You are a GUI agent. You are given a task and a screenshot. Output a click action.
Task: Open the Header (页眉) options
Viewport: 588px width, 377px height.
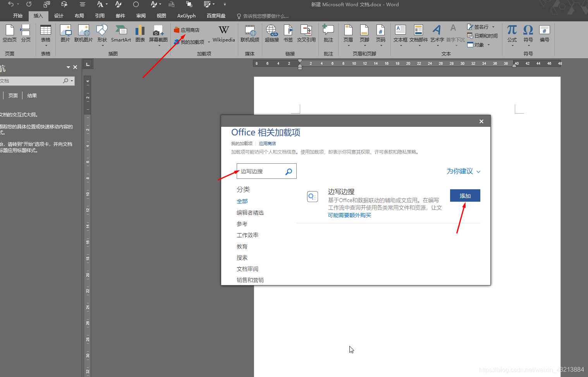pos(348,35)
